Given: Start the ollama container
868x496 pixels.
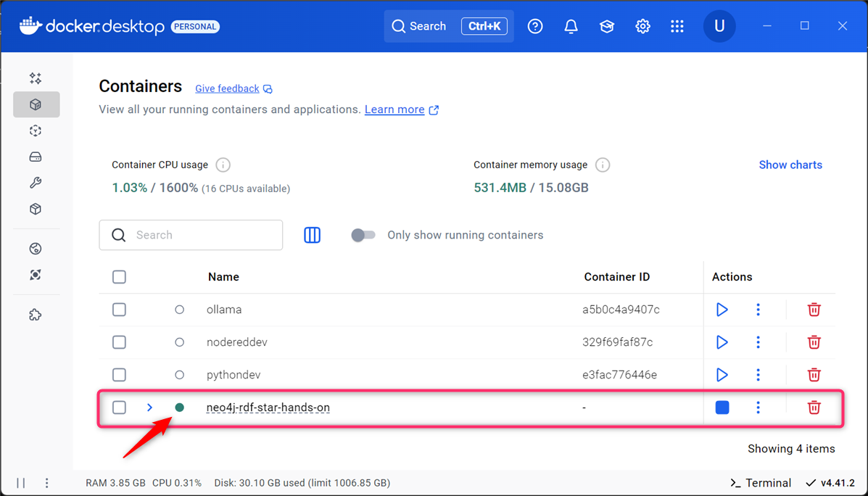Looking at the screenshot, I should (722, 310).
